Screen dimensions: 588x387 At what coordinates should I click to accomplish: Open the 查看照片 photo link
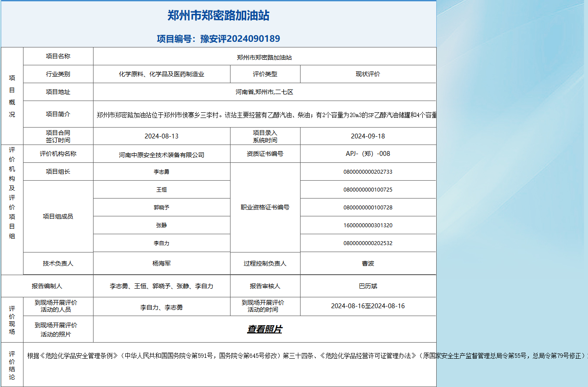(264, 330)
